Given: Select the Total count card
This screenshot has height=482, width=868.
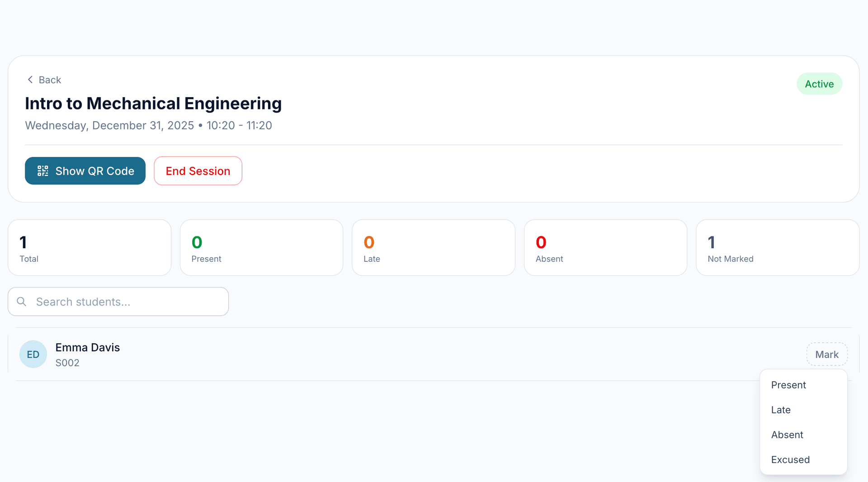Looking at the screenshot, I should tap(89, 247).
